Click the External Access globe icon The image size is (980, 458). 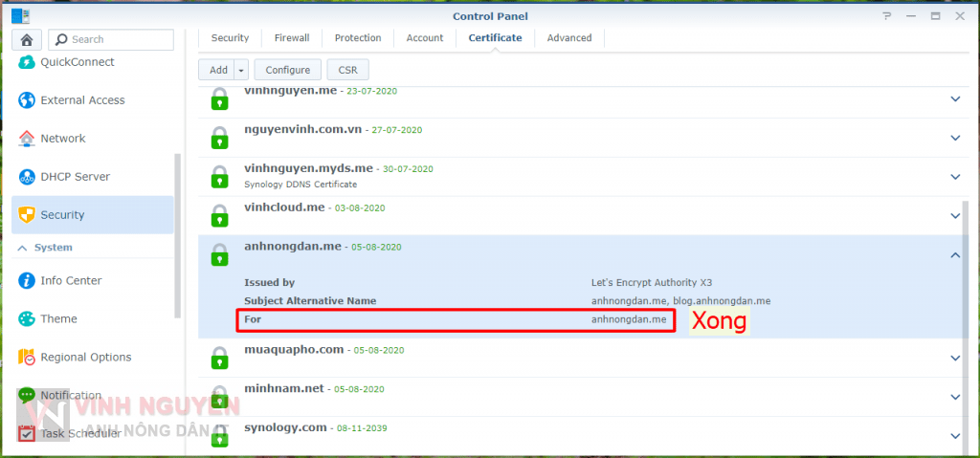[x=27, y=100]
